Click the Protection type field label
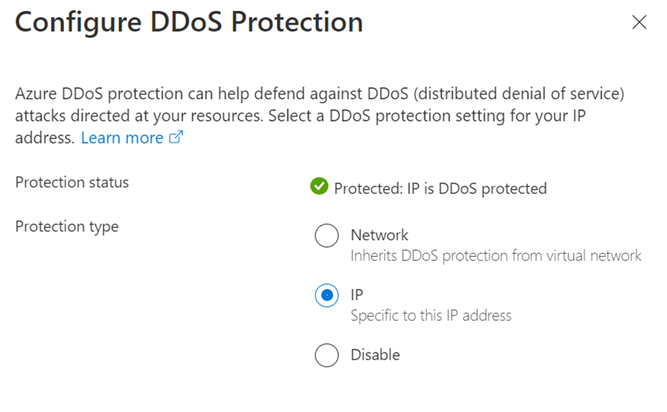Screen dimensions: 667x412 tap(67, 227)
